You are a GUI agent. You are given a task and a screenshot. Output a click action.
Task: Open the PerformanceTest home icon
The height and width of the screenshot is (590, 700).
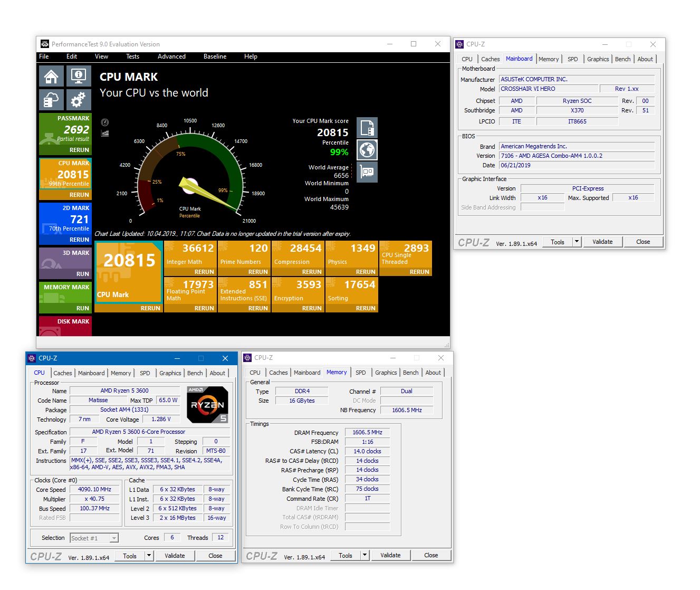click(x=51, y=76)
